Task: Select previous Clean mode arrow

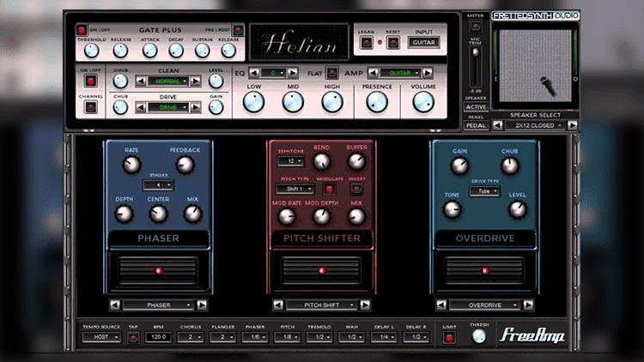Action: (x=141, y=81)
